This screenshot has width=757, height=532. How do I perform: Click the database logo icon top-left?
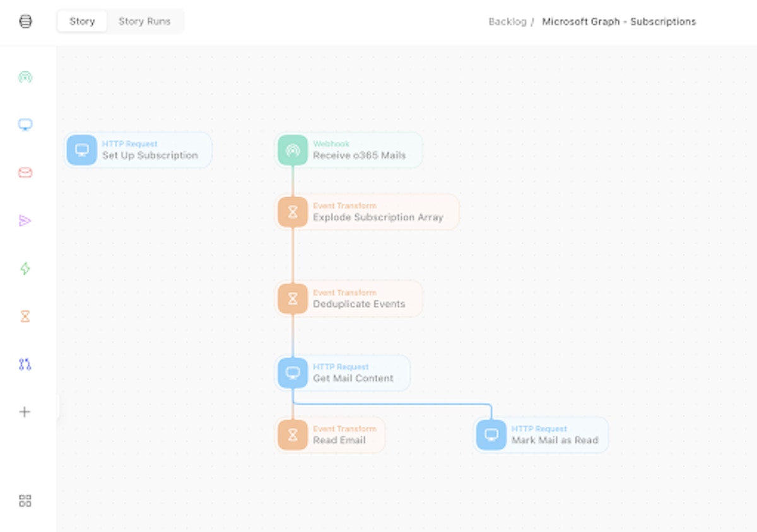(25, 21)
